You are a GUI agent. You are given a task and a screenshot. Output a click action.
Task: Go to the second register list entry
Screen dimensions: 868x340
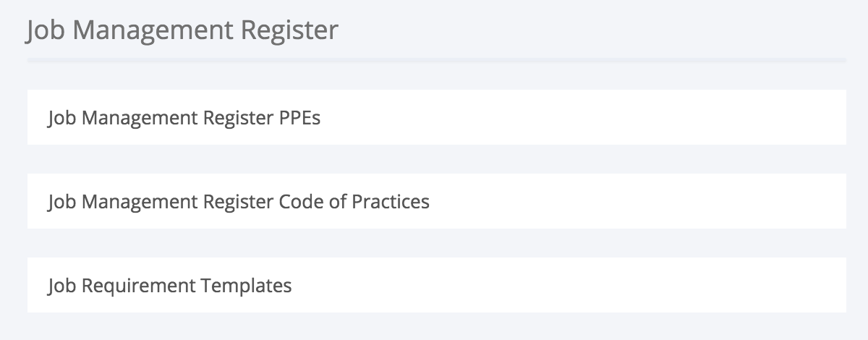click(x=239, y=202)
